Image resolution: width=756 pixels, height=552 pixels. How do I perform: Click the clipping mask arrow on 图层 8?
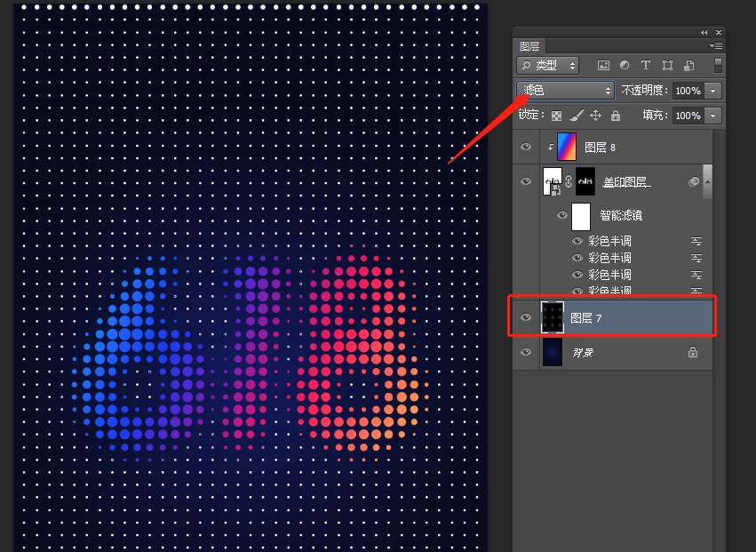tap(550, 148)
